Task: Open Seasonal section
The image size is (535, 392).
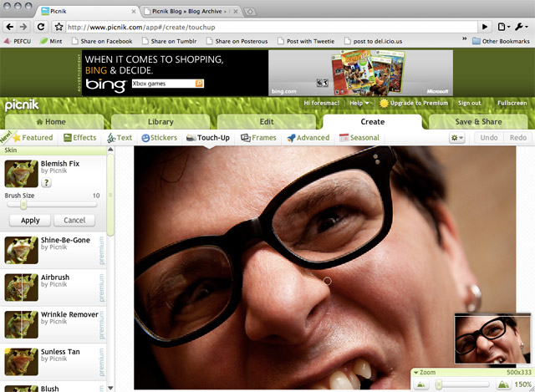Action: pos(359,138)
